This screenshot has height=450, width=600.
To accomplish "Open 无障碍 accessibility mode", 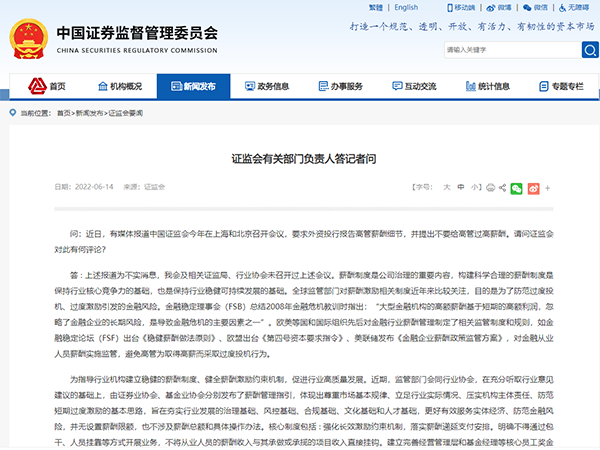I will pos(576,8).
